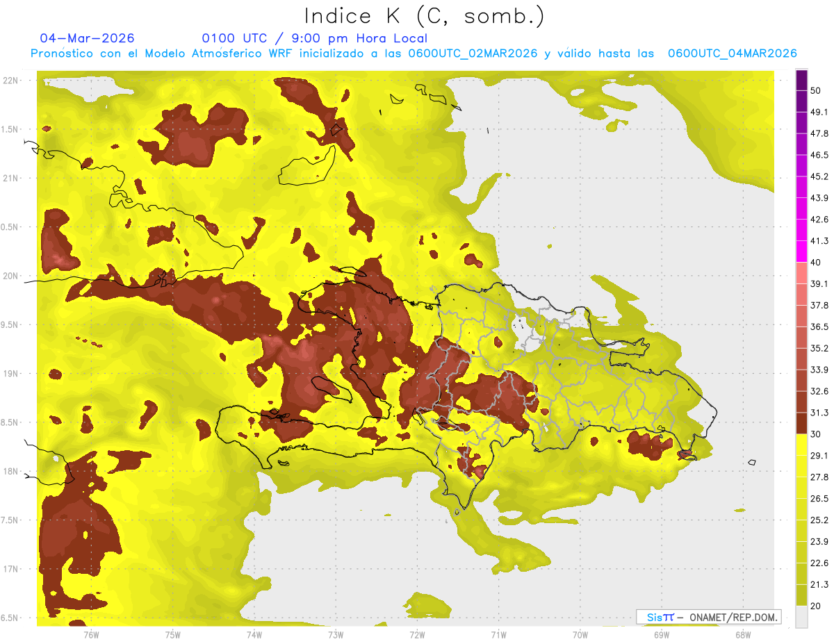834x644 pixels.
Task: Click the colorbar value '36.5'
Action: coord(819,327)
